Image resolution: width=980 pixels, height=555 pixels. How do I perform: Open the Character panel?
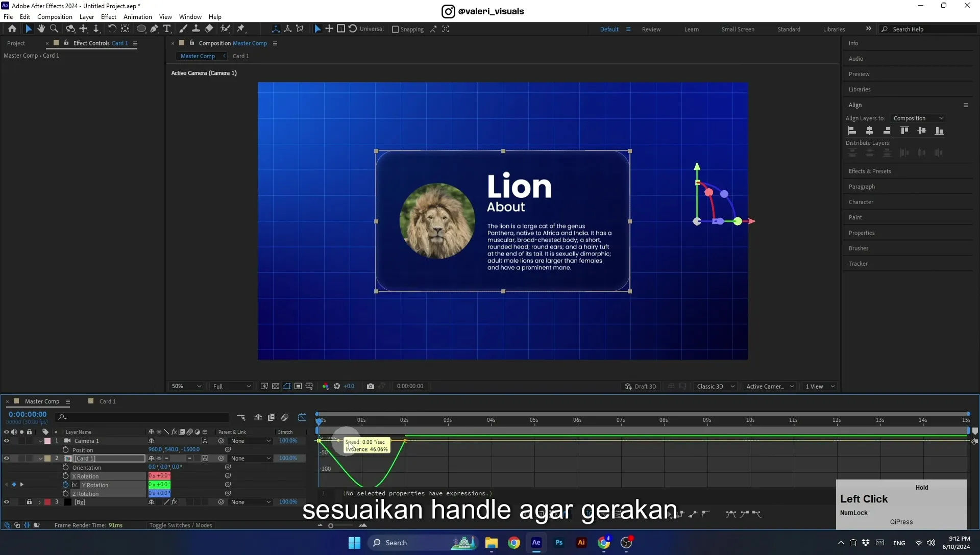tap(861, 202)
